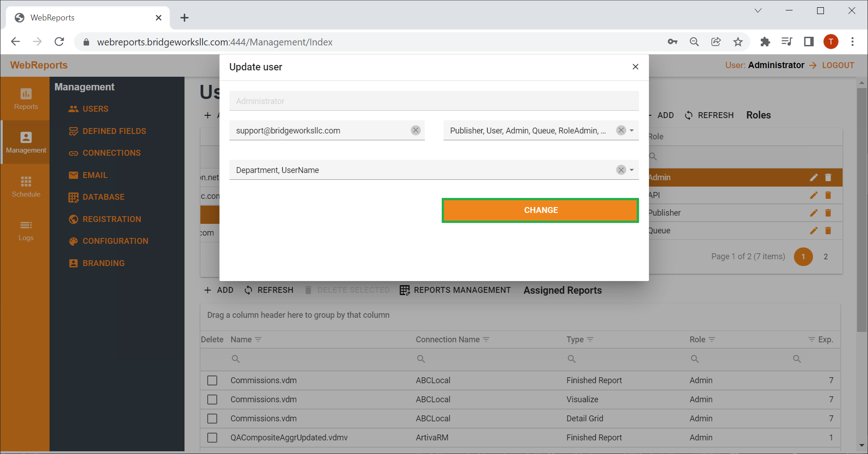Screen dimensions: 868x454
Task: Open USERS management page
Action: click(88, 109)
